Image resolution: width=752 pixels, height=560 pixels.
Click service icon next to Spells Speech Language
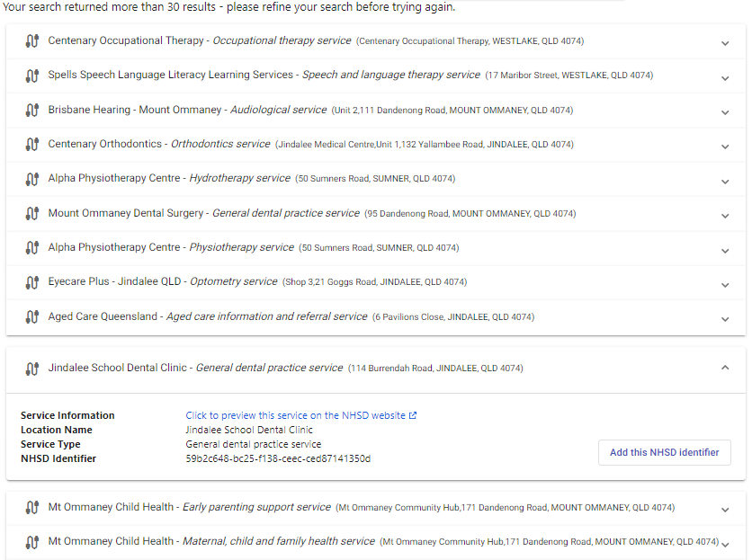tap(32, 76)
